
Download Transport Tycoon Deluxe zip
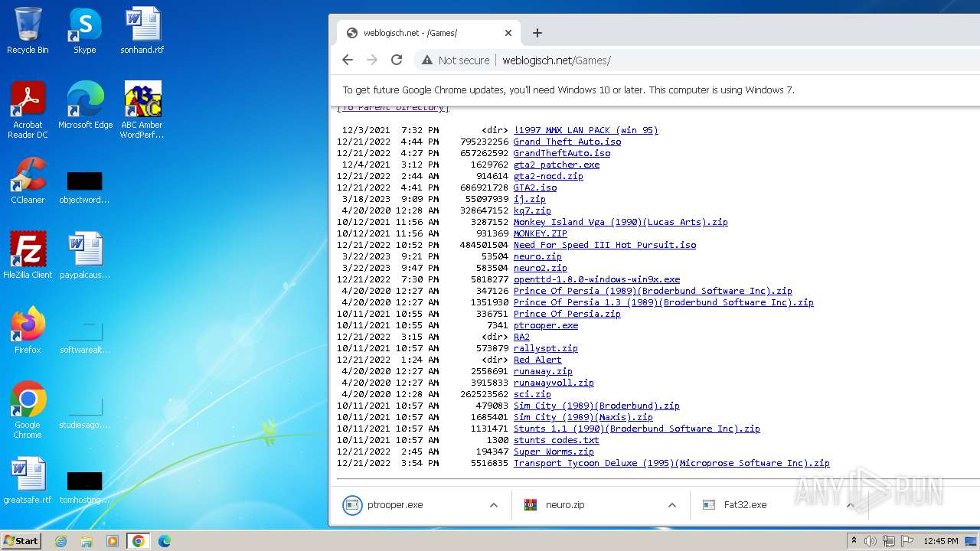point(671,463)
